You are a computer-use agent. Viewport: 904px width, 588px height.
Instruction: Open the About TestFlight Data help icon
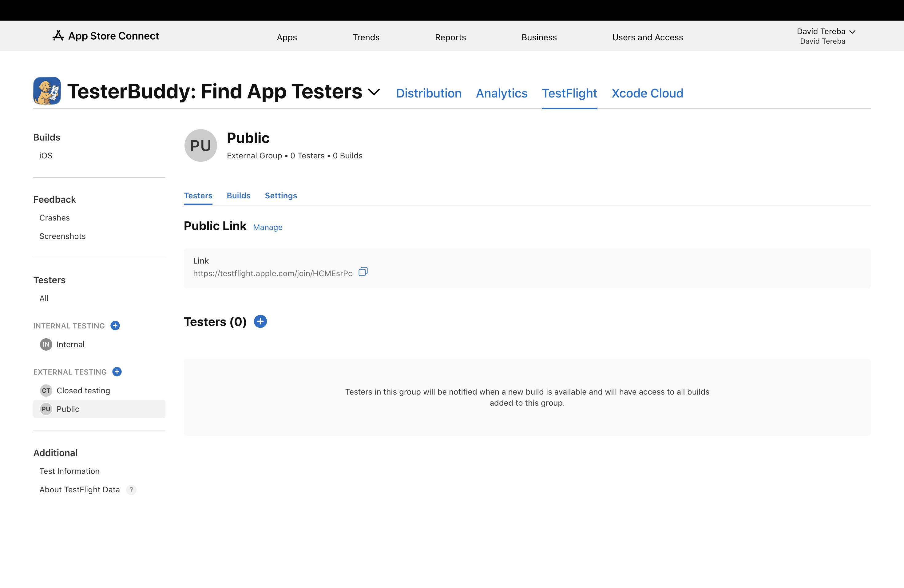(131, 490)
